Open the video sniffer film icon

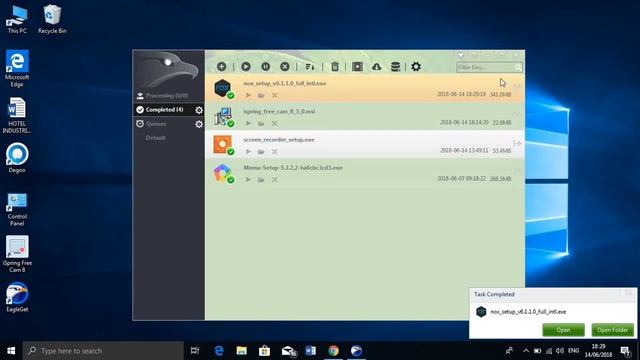pos(357,67)
